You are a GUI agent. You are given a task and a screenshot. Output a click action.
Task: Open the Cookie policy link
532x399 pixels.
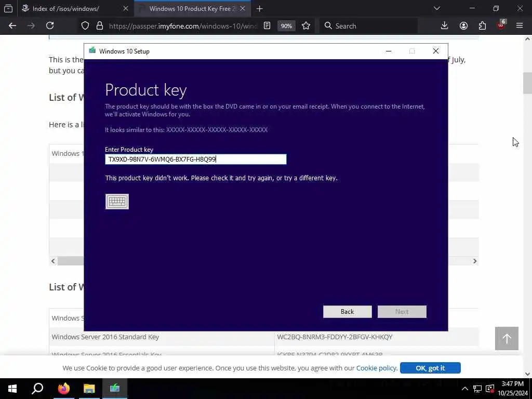click(376, 368)
